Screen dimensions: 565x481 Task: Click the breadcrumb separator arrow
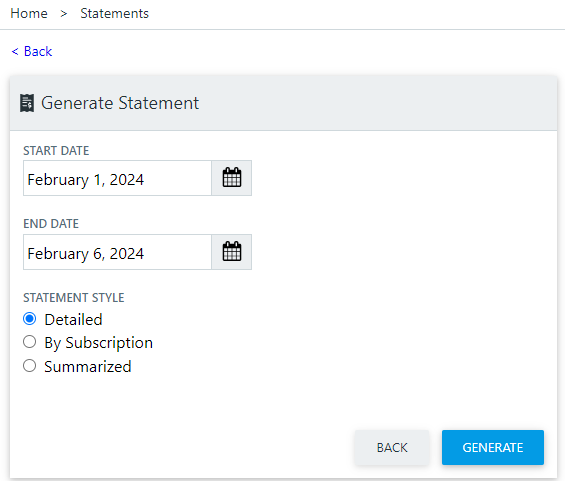pos(64,14)
